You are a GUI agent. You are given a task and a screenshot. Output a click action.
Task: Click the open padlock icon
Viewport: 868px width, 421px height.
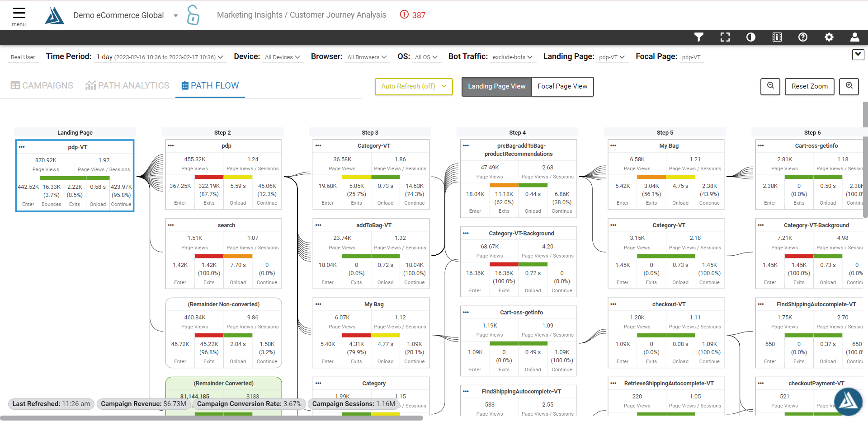[x=193, y=15]
